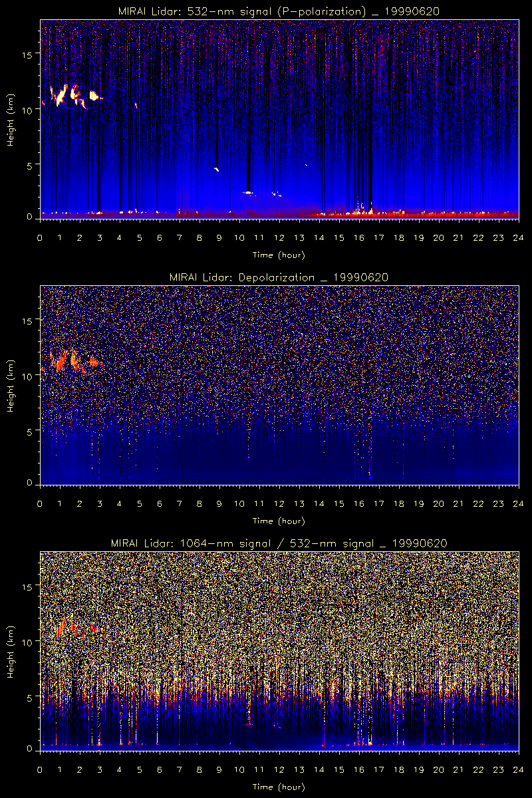Image resolution: width=532 pixels, height=798 pixels.
Task: Click "Time (hour)" label under bottom plot
Action: [279, 787]
